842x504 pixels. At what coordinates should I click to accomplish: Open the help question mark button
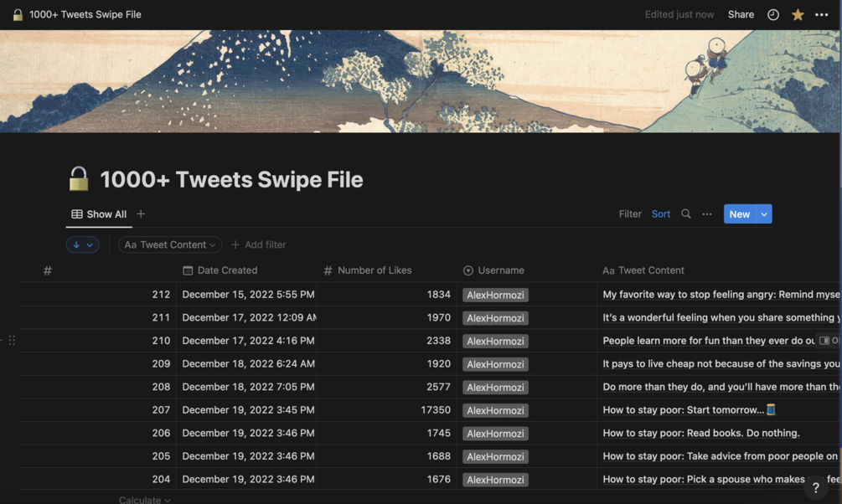(x=815, y=487)
